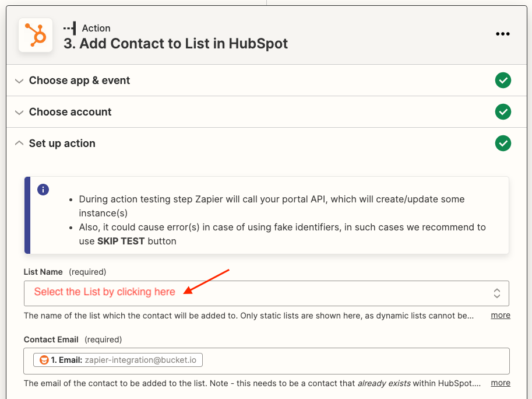Click green checkmark beside Set up action
Viewport: 532px width, 399px height.
[503, 143]
